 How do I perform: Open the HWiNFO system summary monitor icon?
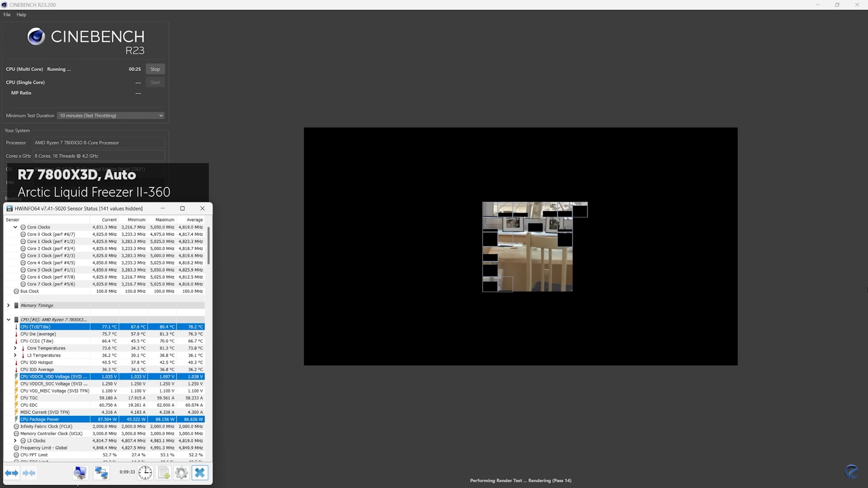tap(80, 473)
